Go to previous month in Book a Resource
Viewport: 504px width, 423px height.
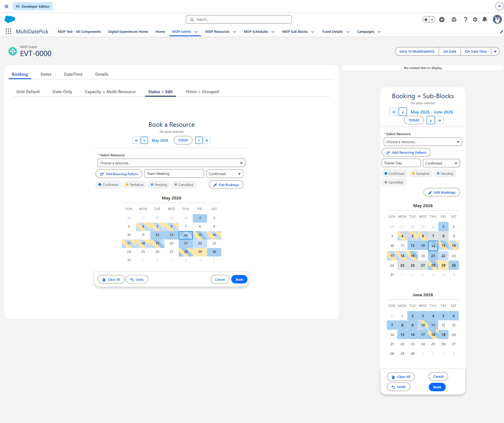pyautogui.click(x=144, y=140)
